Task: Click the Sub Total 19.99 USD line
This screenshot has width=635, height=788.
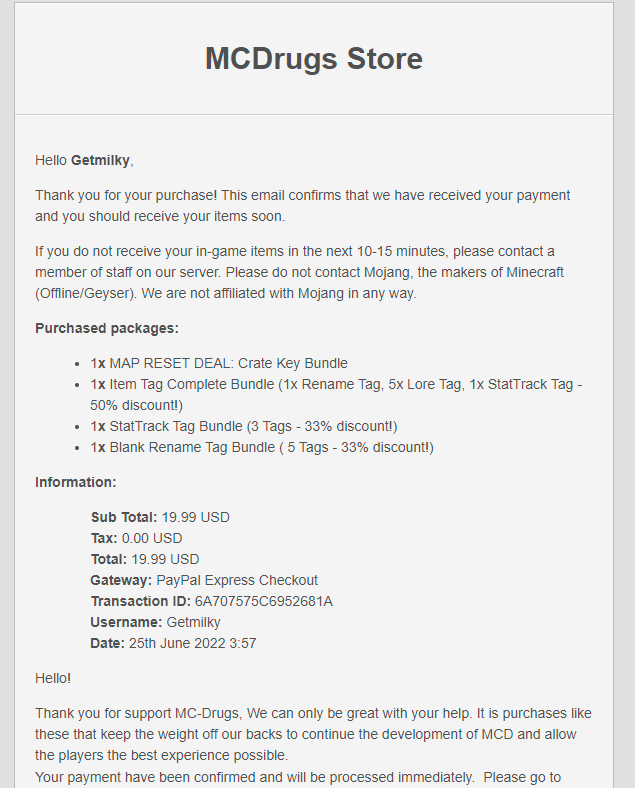Action: 160,517
